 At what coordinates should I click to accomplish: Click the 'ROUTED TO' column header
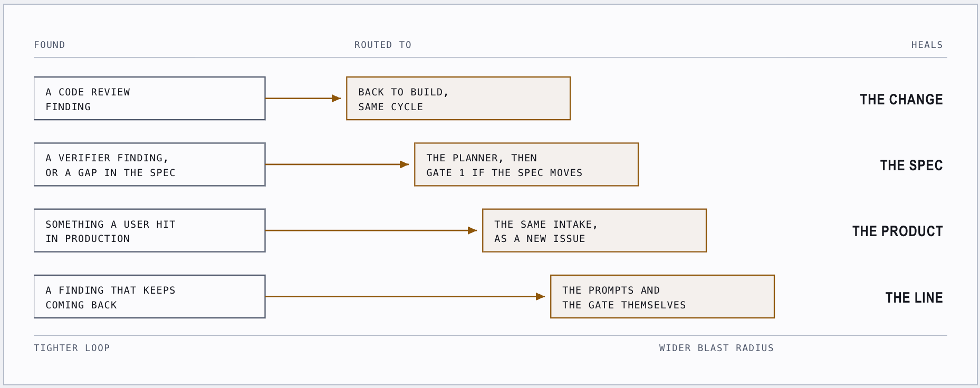(x=383, y=45)
